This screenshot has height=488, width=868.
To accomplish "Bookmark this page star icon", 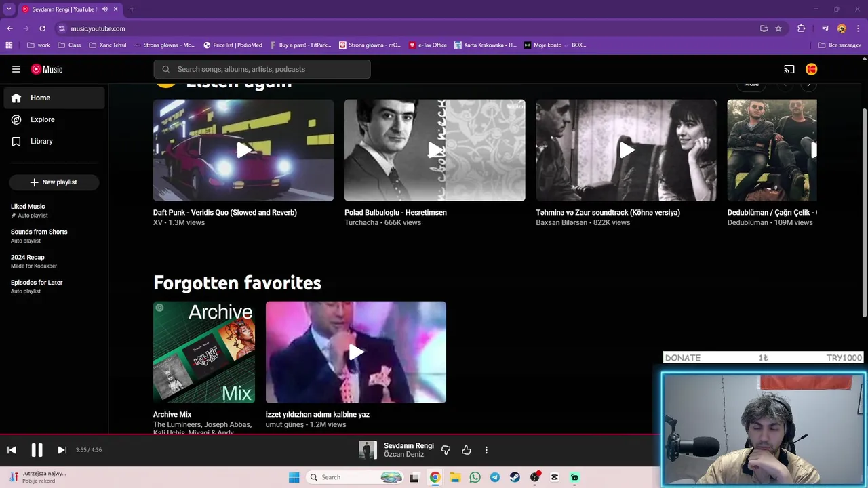I will (x=778, y=28).
